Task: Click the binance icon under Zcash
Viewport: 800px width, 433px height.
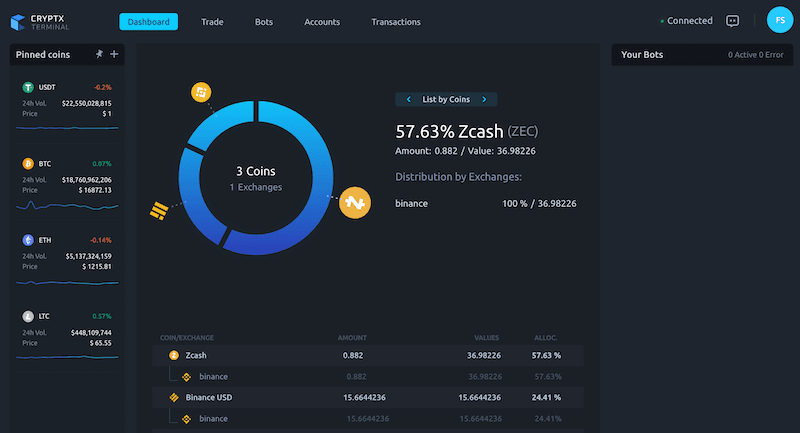Action: coord(187,377)
